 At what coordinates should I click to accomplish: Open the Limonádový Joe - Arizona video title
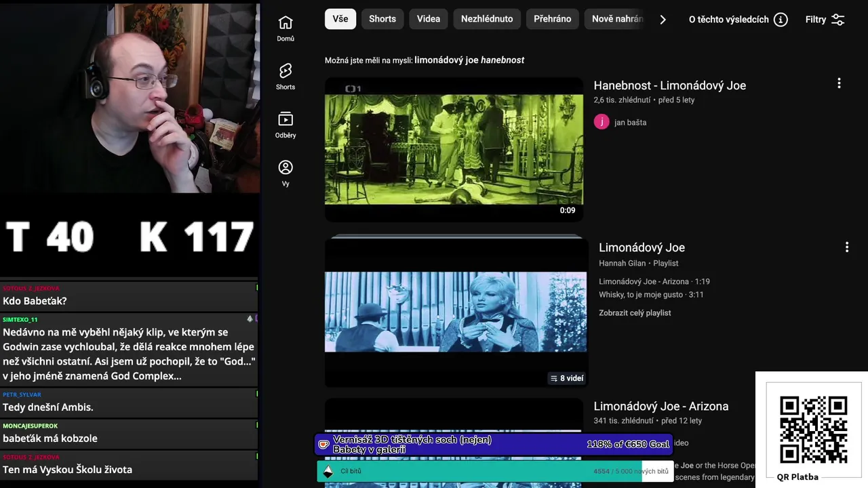coord(661,406)
